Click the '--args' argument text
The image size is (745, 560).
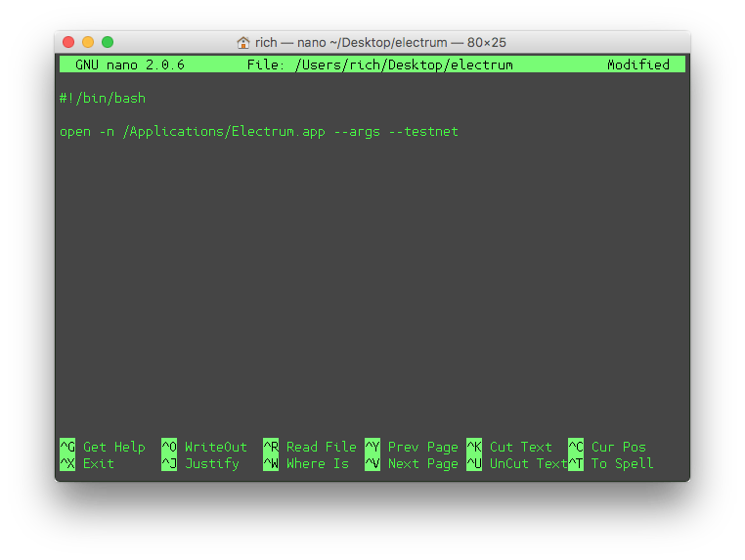tap(357, 132)
